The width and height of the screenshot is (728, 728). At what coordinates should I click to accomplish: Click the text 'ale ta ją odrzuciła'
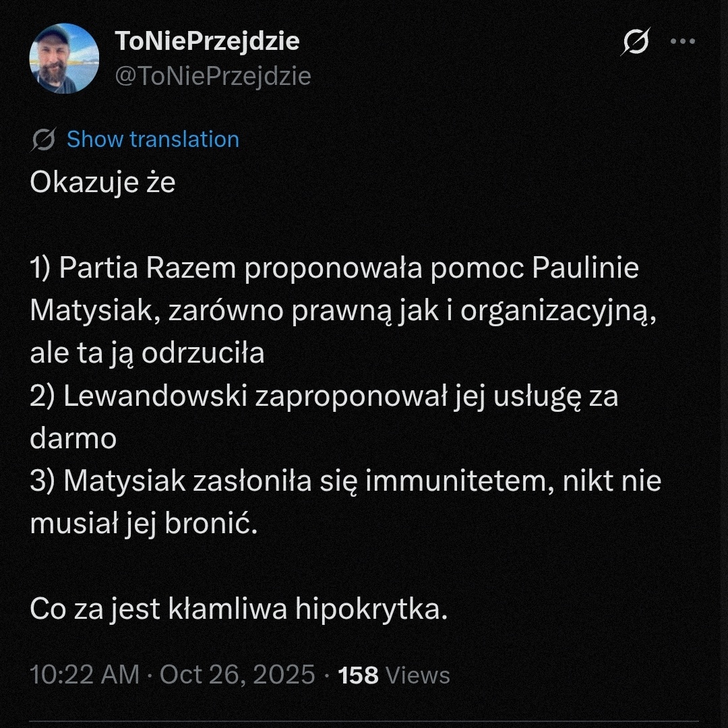(x=147, y=353)
